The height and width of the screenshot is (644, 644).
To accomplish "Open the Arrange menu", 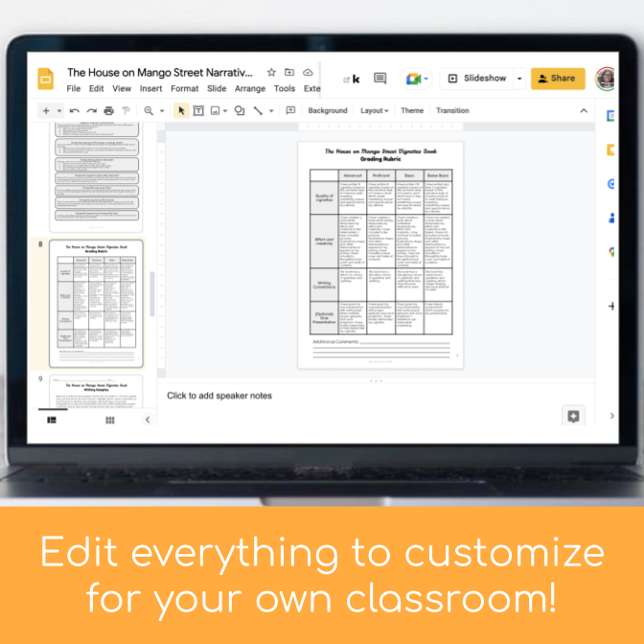I will click(250, 89).
